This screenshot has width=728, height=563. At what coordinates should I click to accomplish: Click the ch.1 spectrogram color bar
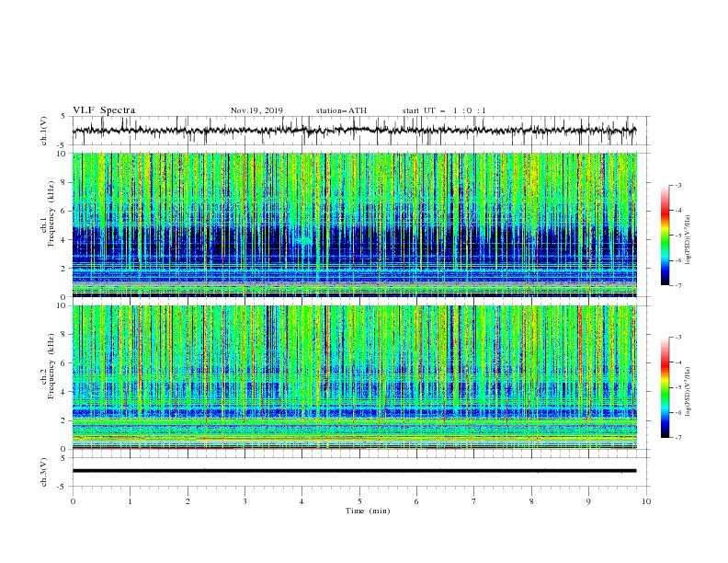[665, 236]
